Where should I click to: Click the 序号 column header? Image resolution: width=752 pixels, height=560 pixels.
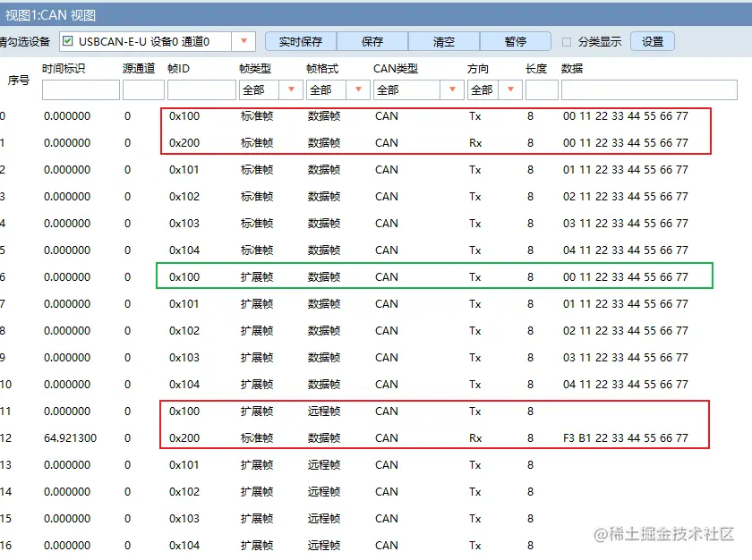[18, 80]
